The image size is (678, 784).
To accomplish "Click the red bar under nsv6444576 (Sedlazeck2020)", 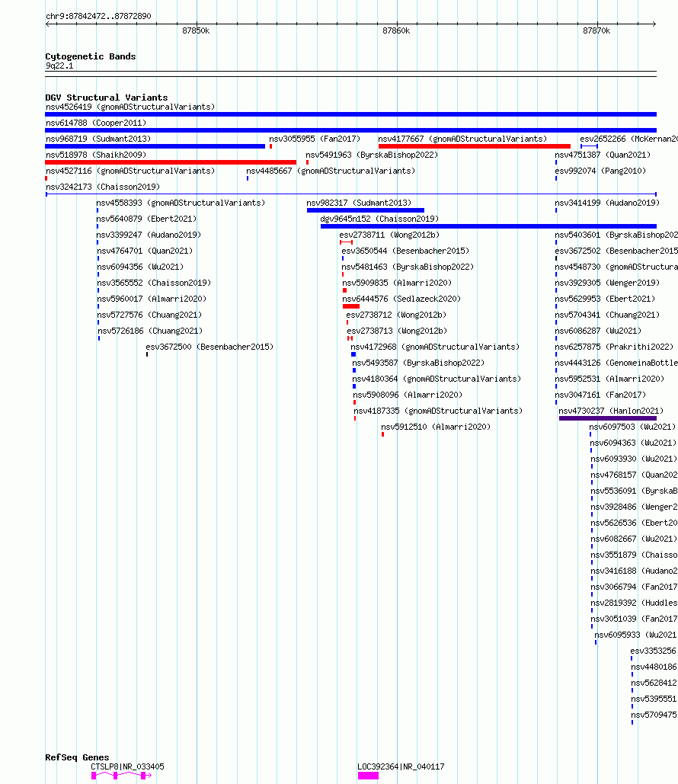I will [x=351, y=306].
